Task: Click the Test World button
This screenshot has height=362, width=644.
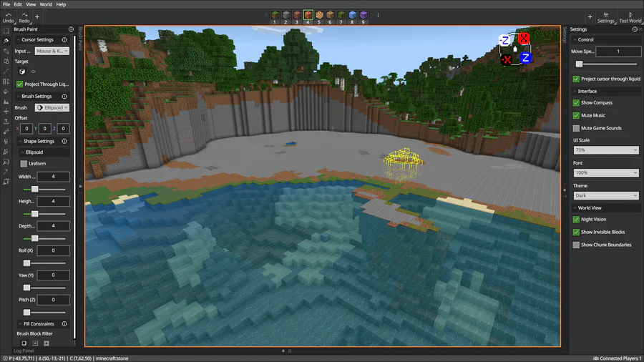Action: coord(630,18)
